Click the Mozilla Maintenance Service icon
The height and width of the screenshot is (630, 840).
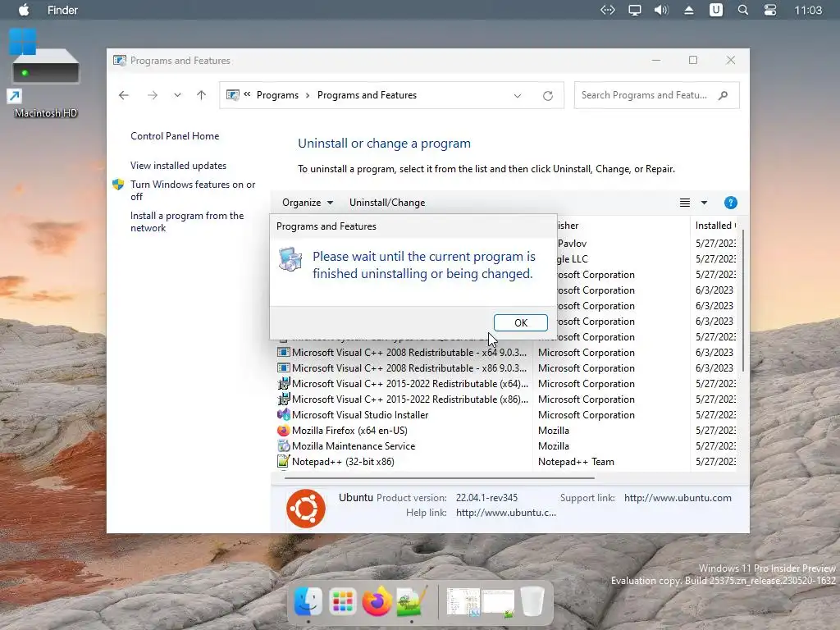pyautogui.click(x=283, y=445)
